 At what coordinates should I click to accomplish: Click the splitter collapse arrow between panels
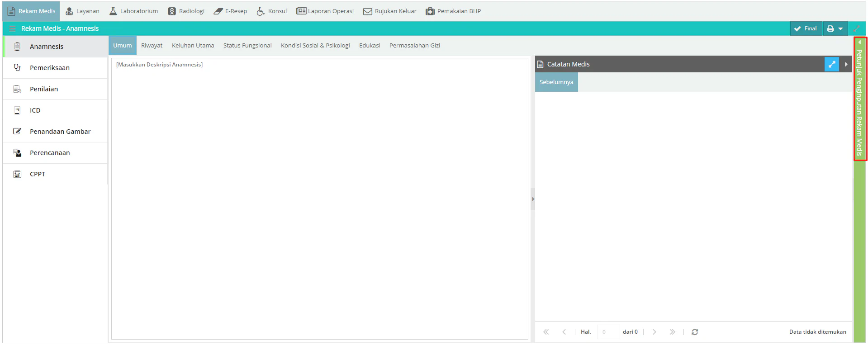click(533, 199)
